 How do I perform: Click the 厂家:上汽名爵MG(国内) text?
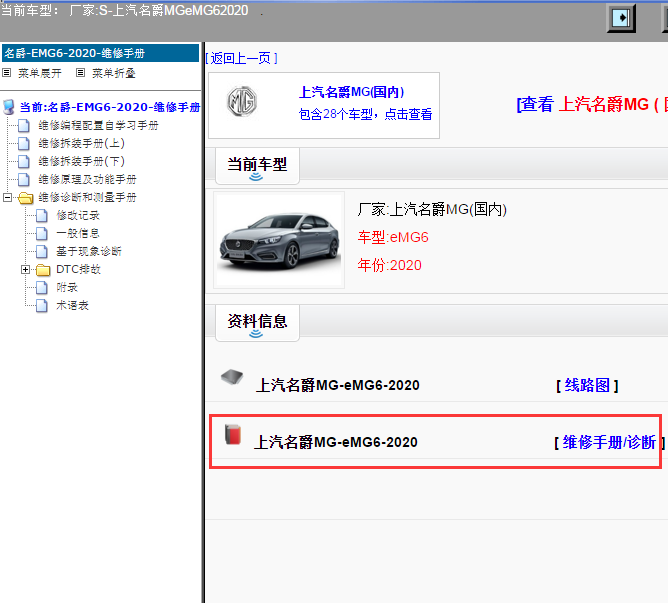click(x=432, y=209)
